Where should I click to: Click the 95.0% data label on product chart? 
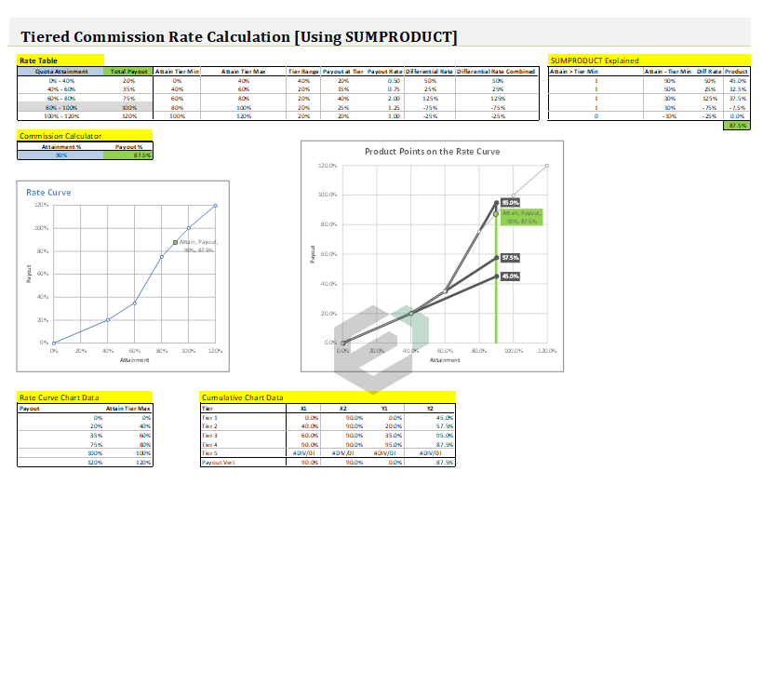coord(510,202)
